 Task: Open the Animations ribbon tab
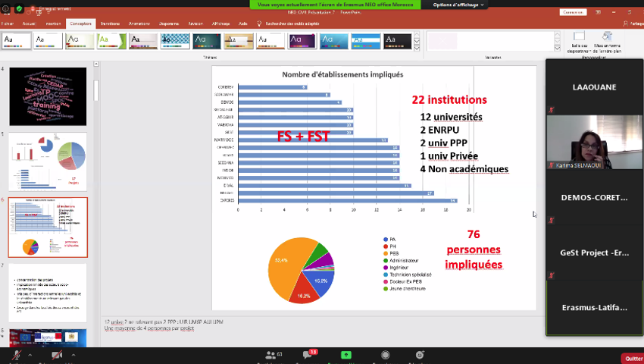139,24
